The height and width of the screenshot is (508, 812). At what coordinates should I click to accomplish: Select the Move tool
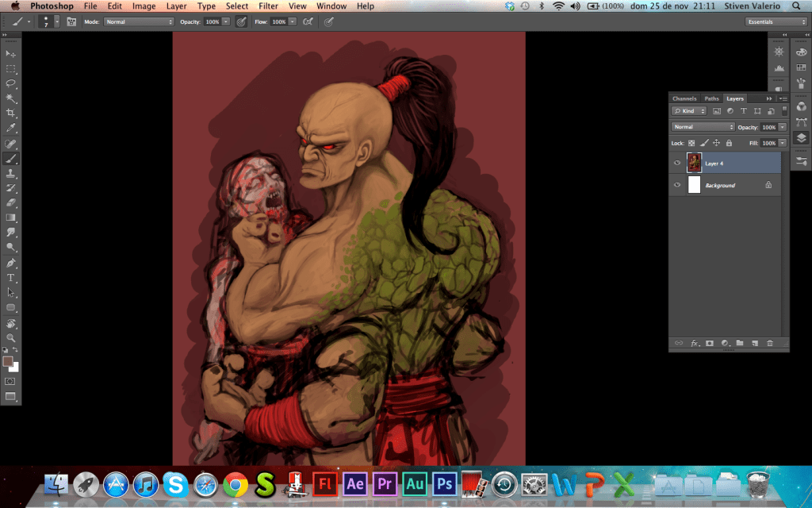click(11, 54)
